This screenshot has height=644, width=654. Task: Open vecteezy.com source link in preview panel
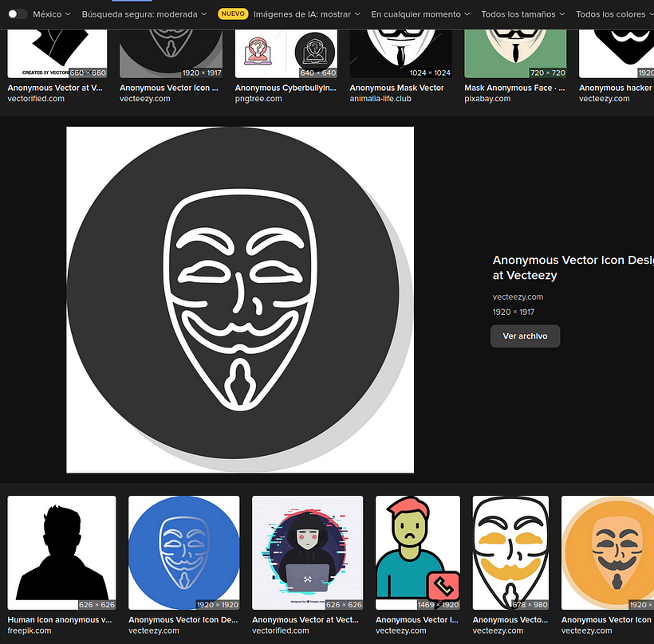518,297
